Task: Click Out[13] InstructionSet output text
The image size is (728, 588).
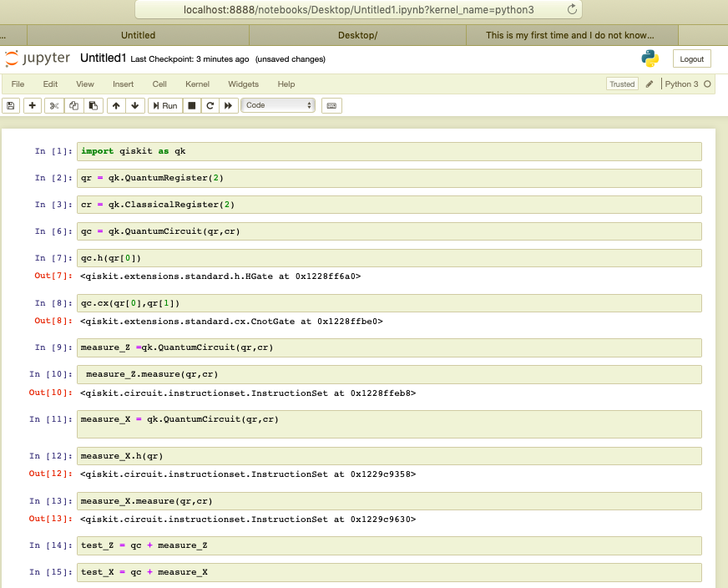Action: point(248,520)
